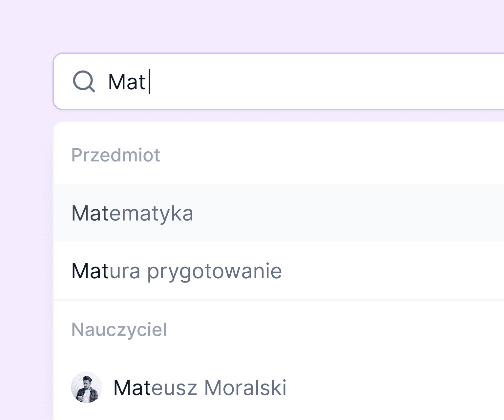Select the Matematyka subject suggestion

click(x=132, y=213)
